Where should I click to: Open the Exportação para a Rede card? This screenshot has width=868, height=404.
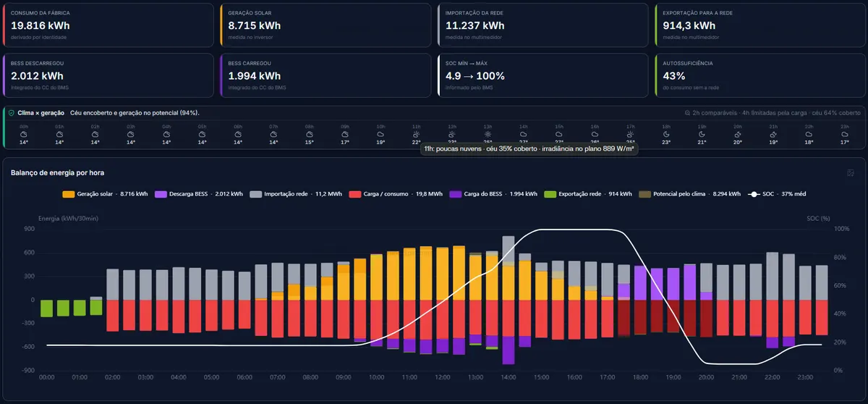click(760, 25)
